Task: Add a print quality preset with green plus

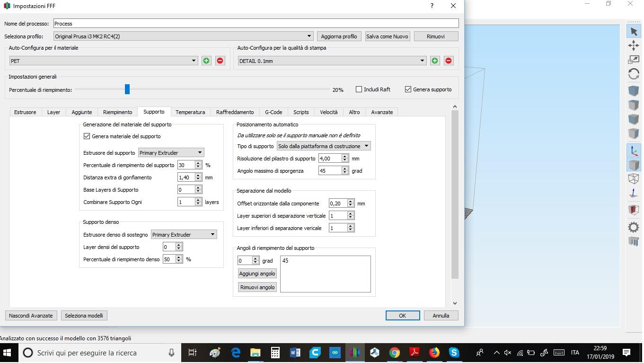Action: [x=435, y=61]
